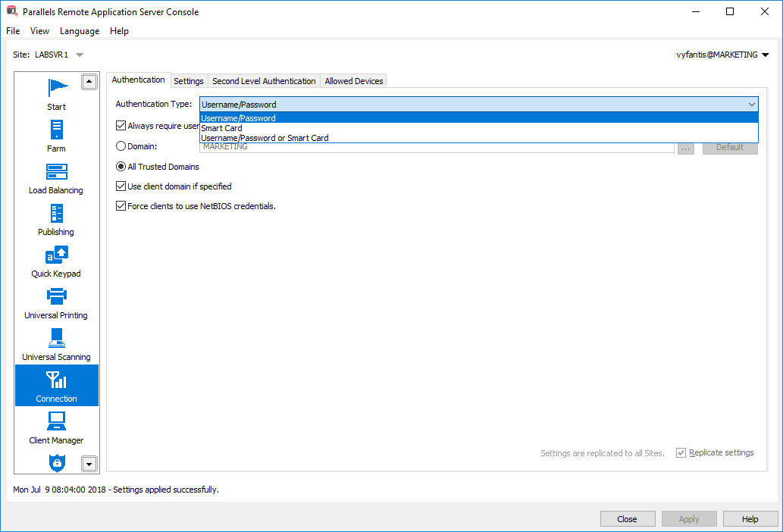This screenshot has width=783, height=532.
Task: Click the 'Authentication Type:' label
Action: coord(154,104)
